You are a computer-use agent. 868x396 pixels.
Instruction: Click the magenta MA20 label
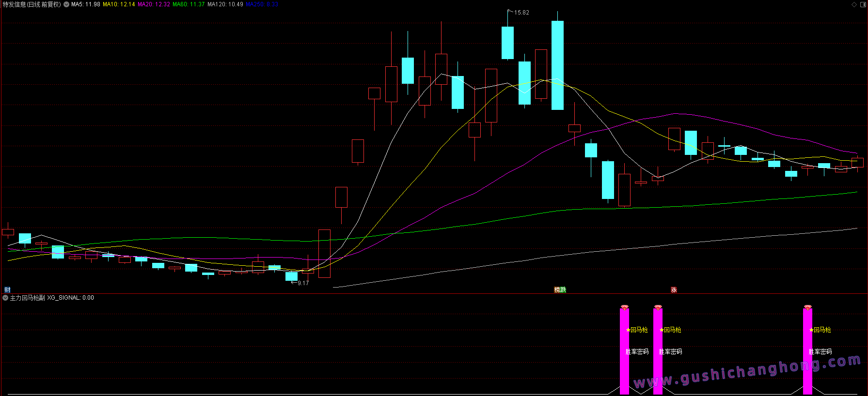pyautogui.click(x=154, y=4)
